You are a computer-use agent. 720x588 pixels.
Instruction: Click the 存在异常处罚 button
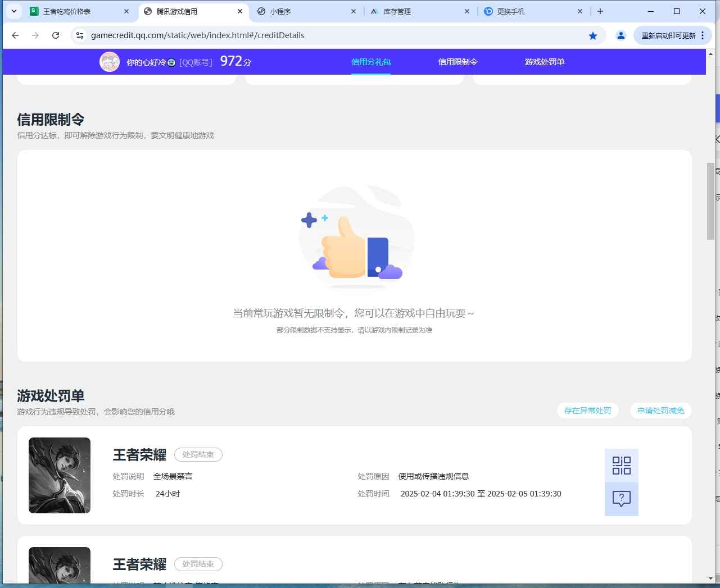tap(588, 411)
